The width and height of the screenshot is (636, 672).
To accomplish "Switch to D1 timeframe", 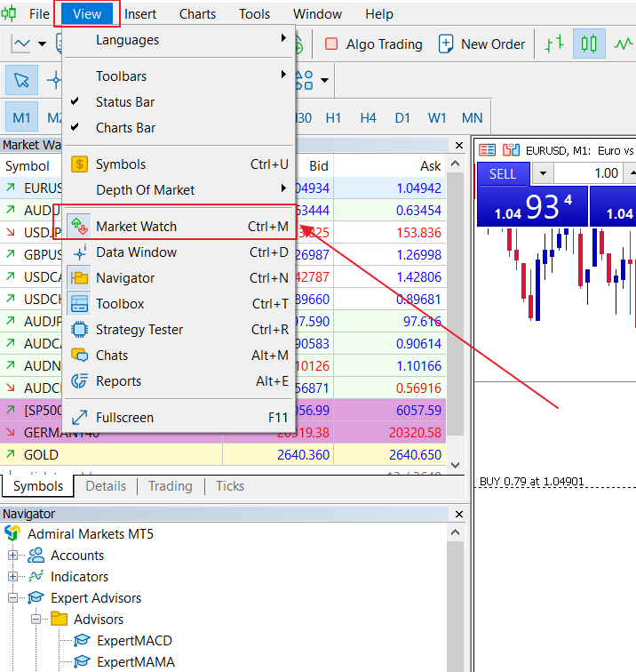I will click(x=402, y=118).
